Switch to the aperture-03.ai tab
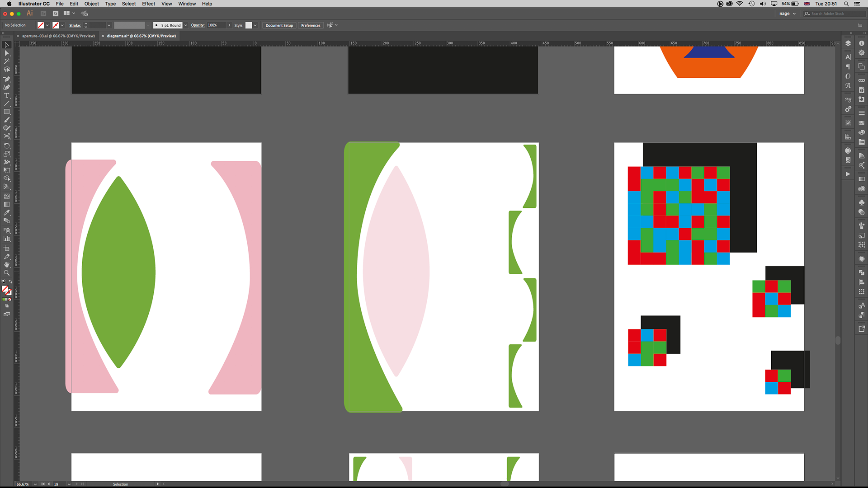Viewport: 868px width, 488px height. point(58,36)
